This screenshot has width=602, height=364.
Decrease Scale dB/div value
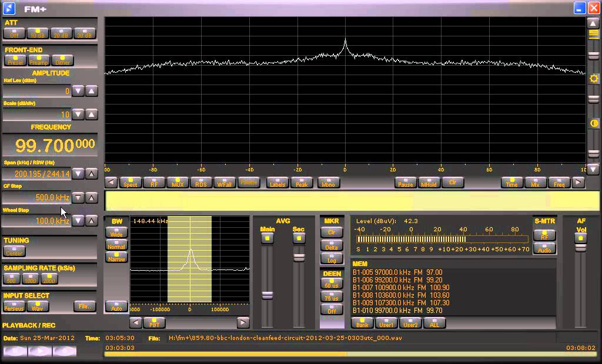pos(78,114)
